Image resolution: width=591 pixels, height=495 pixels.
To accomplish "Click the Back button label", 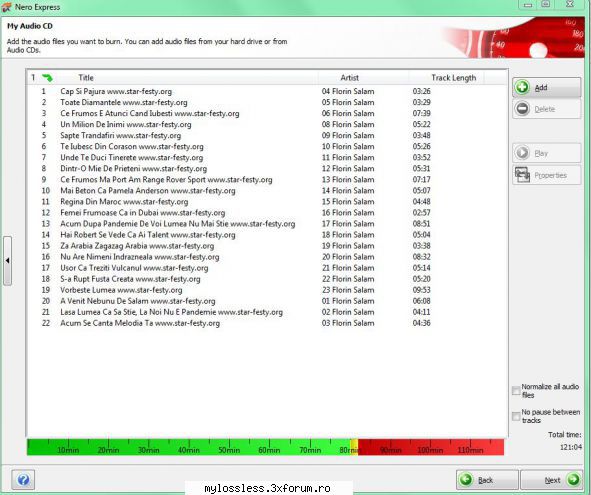I will click(485, 480).
